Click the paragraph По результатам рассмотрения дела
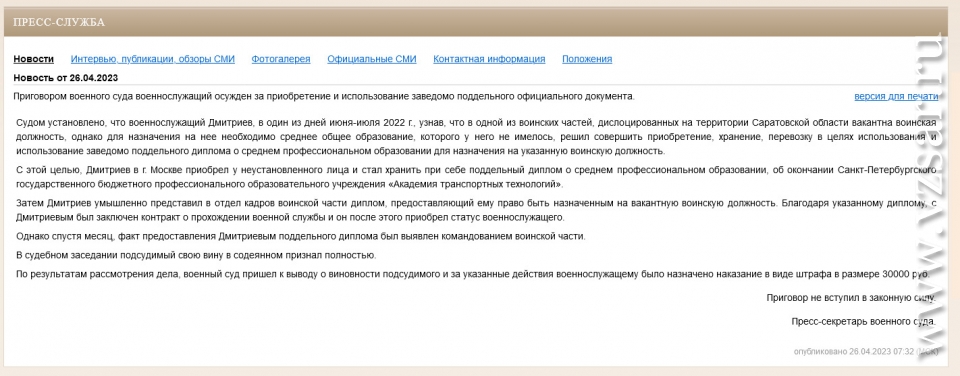This screenshot has width=960, height=376. (x=473, y=274)
